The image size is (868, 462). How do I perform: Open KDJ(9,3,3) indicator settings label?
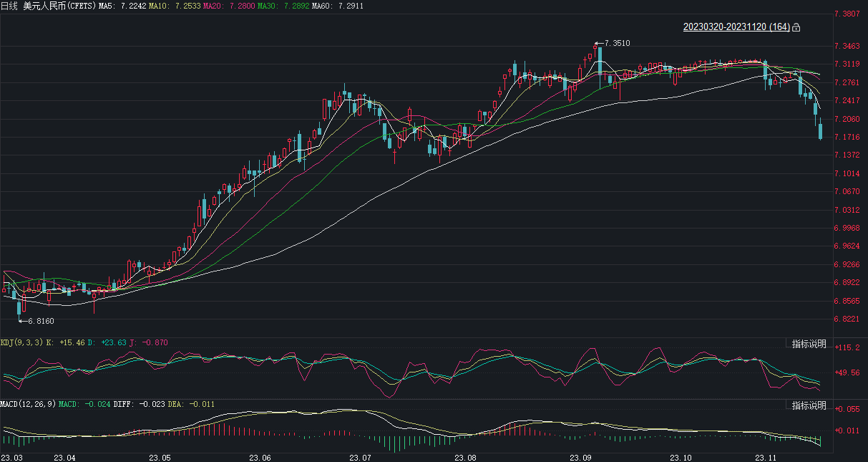(x=21, y=343)
